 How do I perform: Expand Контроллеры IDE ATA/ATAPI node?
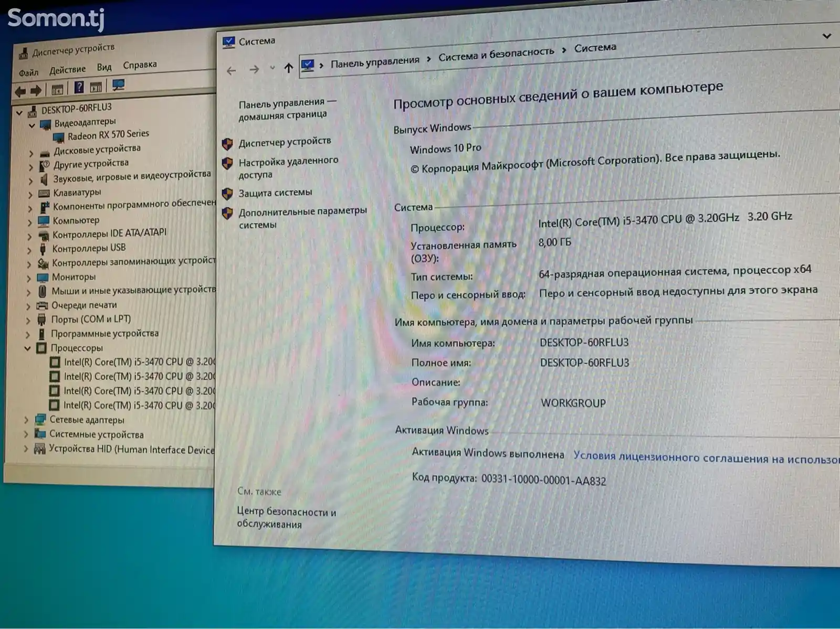(x=29, y=237)
